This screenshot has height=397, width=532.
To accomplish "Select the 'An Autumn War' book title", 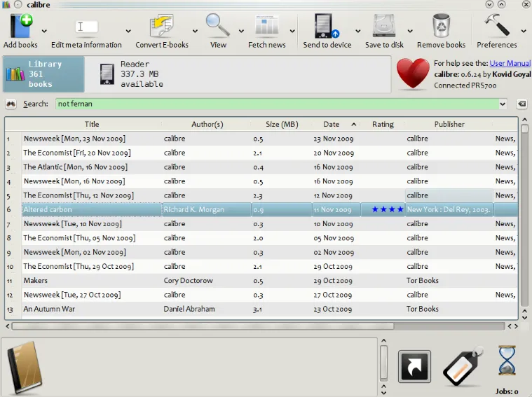I will 49,309.
